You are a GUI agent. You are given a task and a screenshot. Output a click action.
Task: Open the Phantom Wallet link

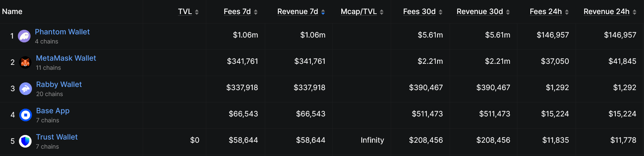click(62, 32)
